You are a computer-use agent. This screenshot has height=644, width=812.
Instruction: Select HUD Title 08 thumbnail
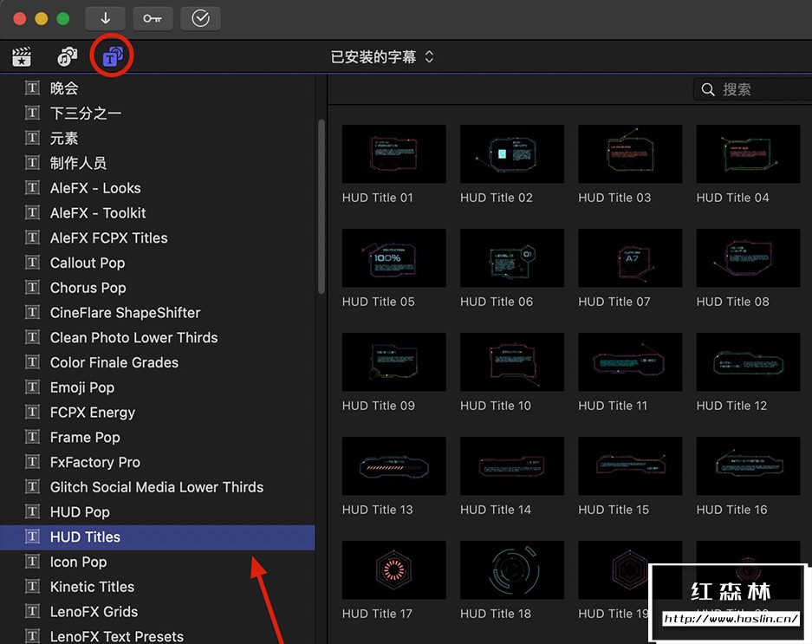748,258
